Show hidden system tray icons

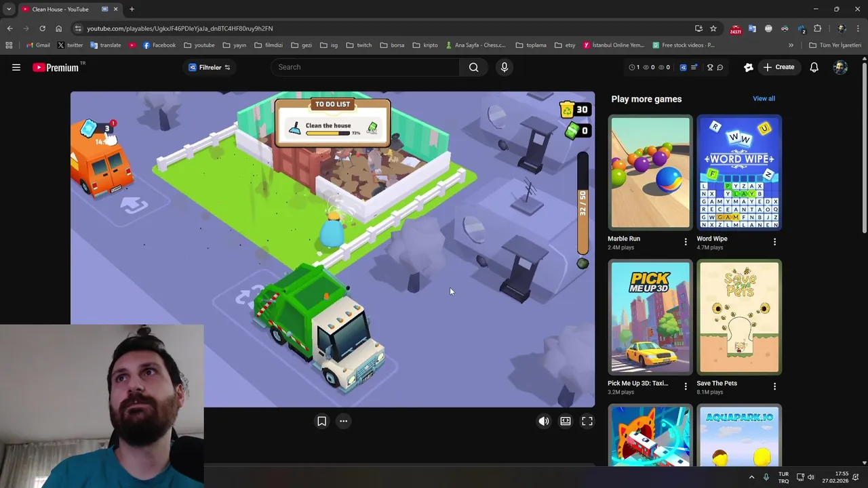click(x=751, y=477)
